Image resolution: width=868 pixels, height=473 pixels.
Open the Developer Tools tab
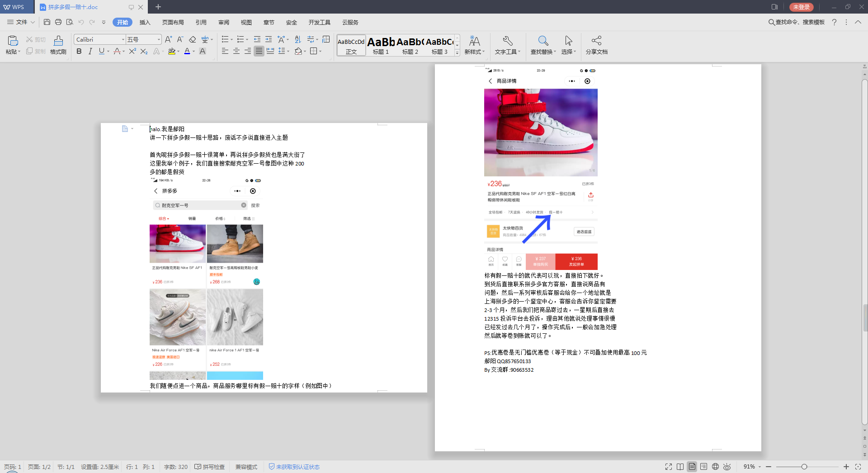(x=320, y=22)
